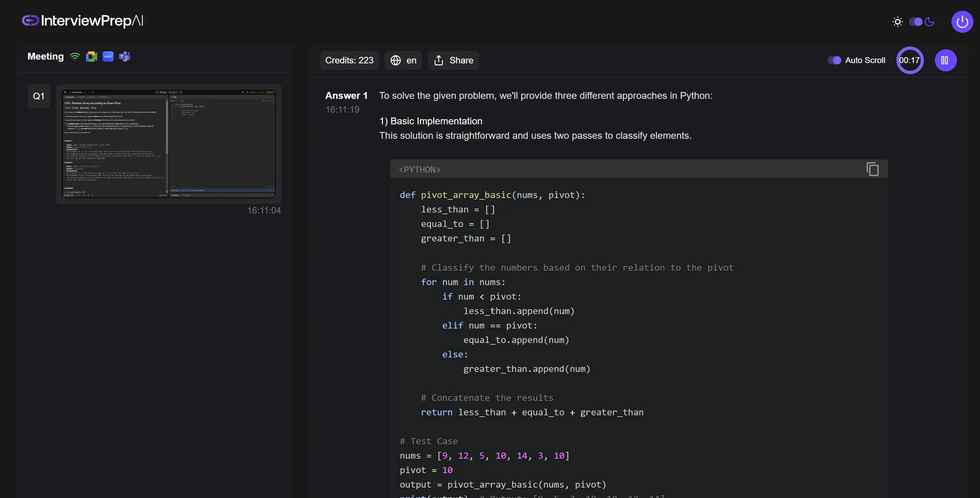Click the InterviewPrepAI logo
This screenshot has height=498, width=980.
pyautogui.click(x=82, y=21)
